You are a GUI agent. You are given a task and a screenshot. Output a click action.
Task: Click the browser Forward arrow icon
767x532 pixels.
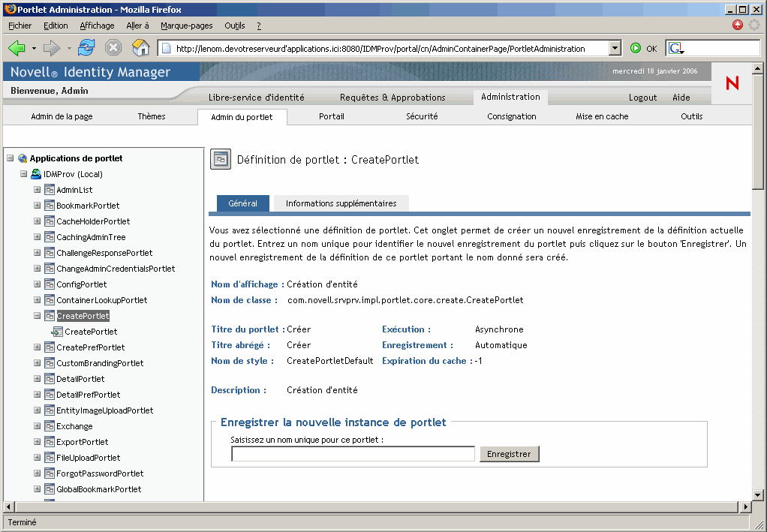[x=51, y=48]
